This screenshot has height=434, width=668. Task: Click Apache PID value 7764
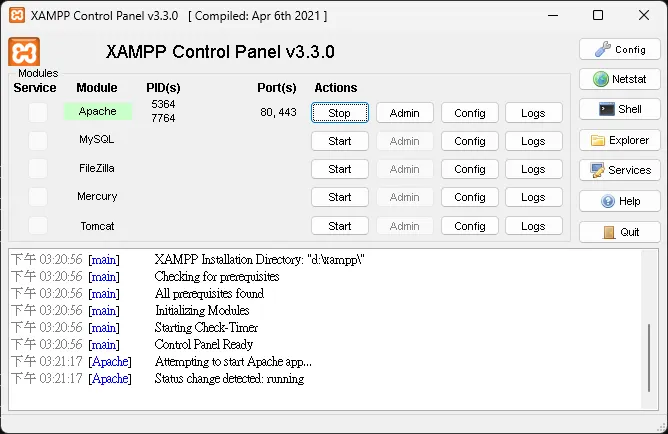click(163, 118)
